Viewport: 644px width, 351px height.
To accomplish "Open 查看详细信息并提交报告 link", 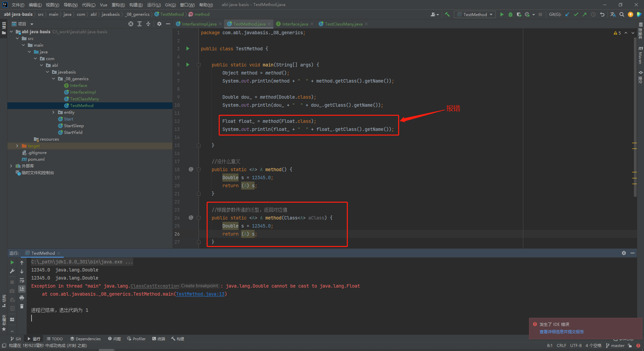I will tap(561, 332).
